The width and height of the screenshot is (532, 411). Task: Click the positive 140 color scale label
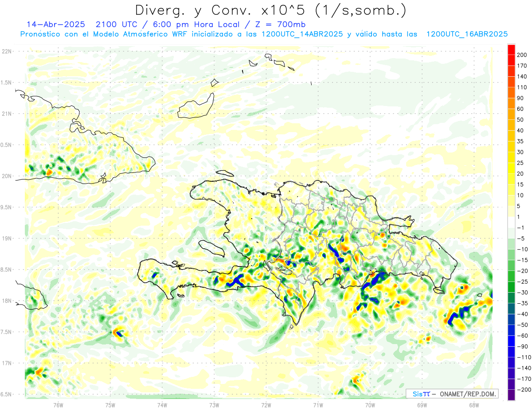(x=522, y=76)
